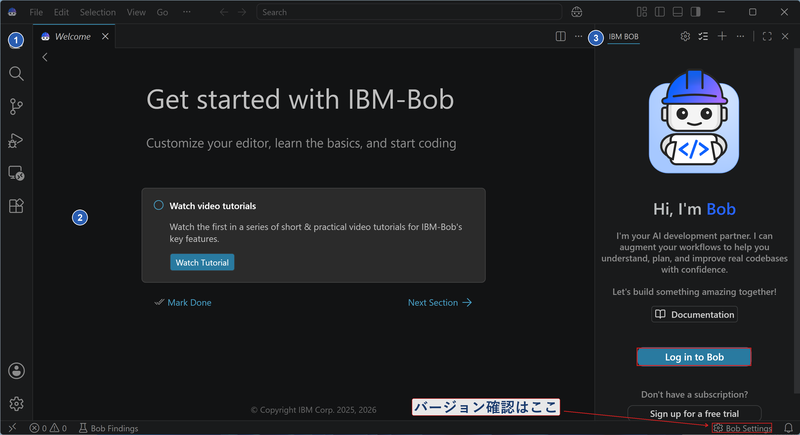Image resolution: width=800 pixels, height=435 pixels.
Task: Click the Search command box
Action: point(409,12)
